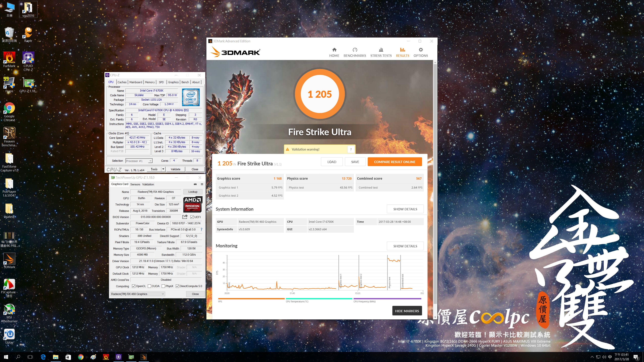Open the HOME section in 3DMark
This screenshot has height=362, width=644.
tap(334, 52)
